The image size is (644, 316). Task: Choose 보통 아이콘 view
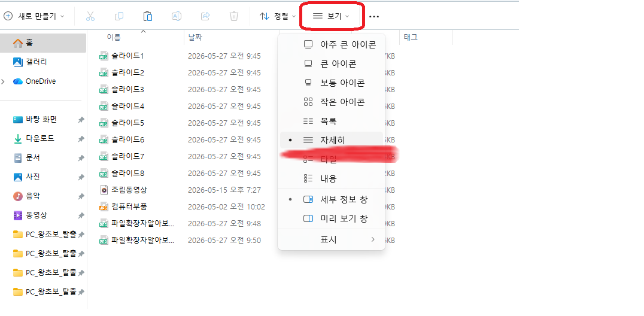click(x=332, y=83)
